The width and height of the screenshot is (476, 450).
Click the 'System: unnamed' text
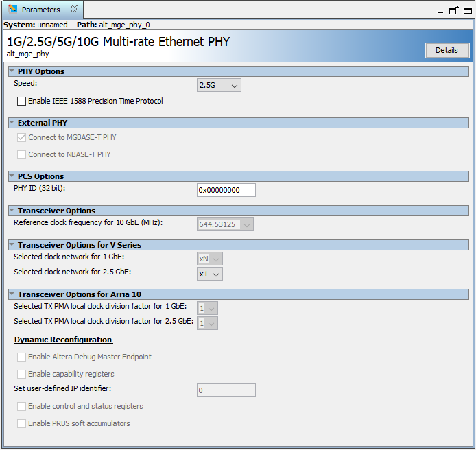point(36,25)
